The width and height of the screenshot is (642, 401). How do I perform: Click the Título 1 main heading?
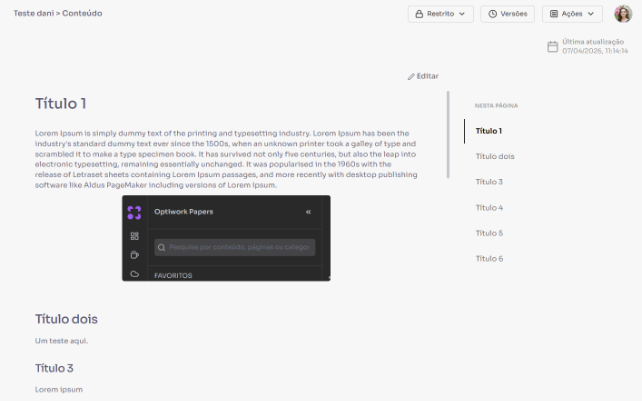61,104
